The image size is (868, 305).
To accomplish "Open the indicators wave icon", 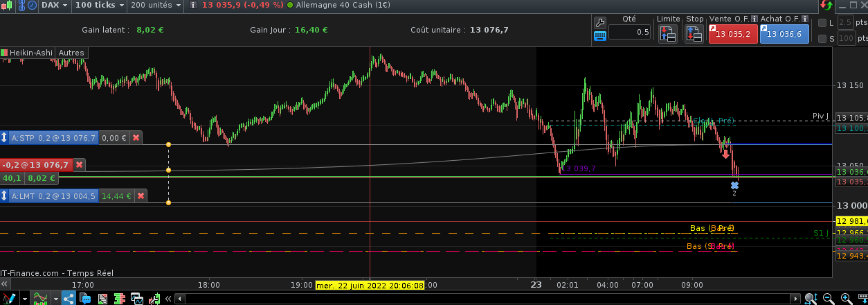I will (42, 299).
